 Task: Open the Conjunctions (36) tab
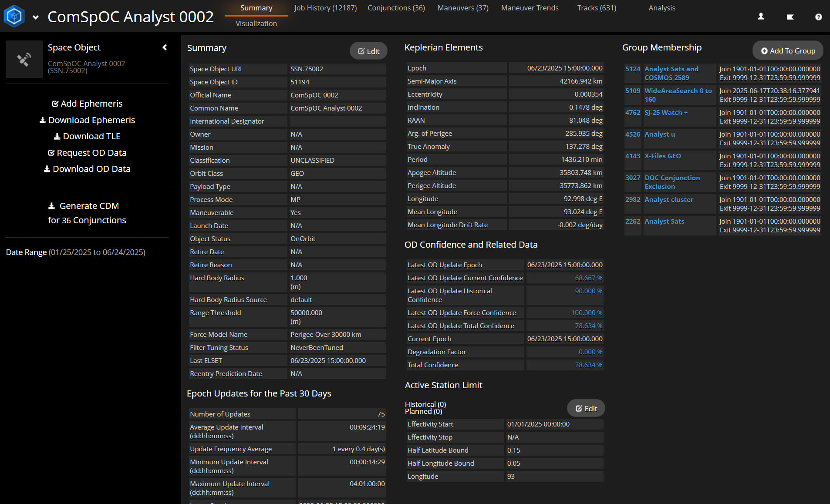tap(396, 8)
